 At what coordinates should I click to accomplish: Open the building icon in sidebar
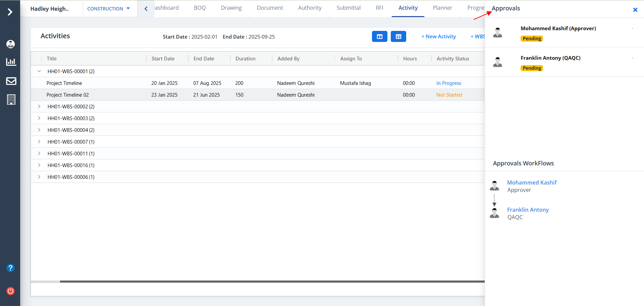pos(11,100)
